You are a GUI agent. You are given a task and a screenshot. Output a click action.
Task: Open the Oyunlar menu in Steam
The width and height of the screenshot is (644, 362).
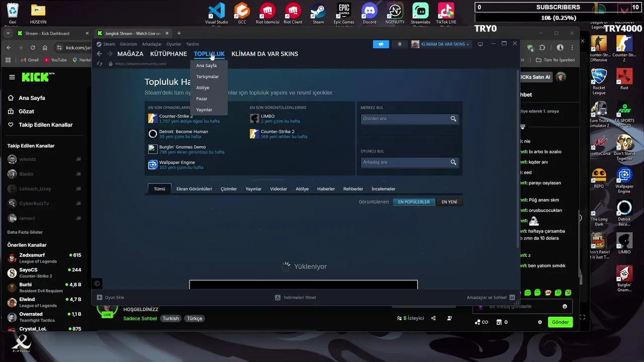[174, 44]
